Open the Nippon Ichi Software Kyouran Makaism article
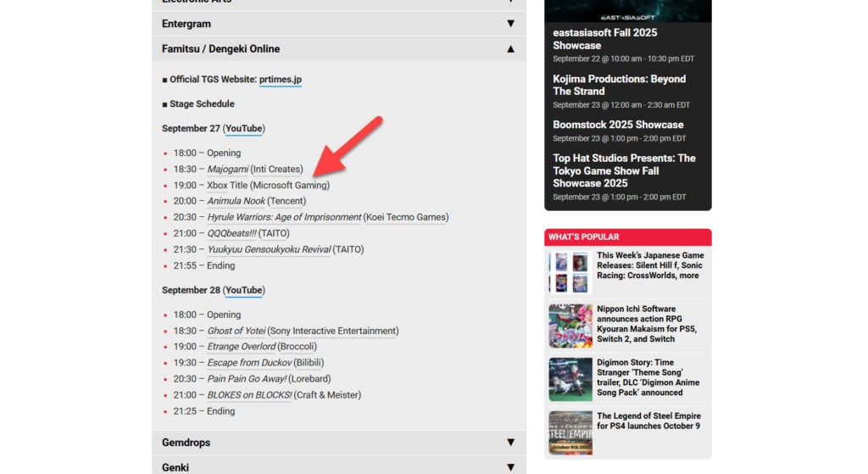Image resolution: width=868 pixels, height=474 pixels. (x=647, y=324)
